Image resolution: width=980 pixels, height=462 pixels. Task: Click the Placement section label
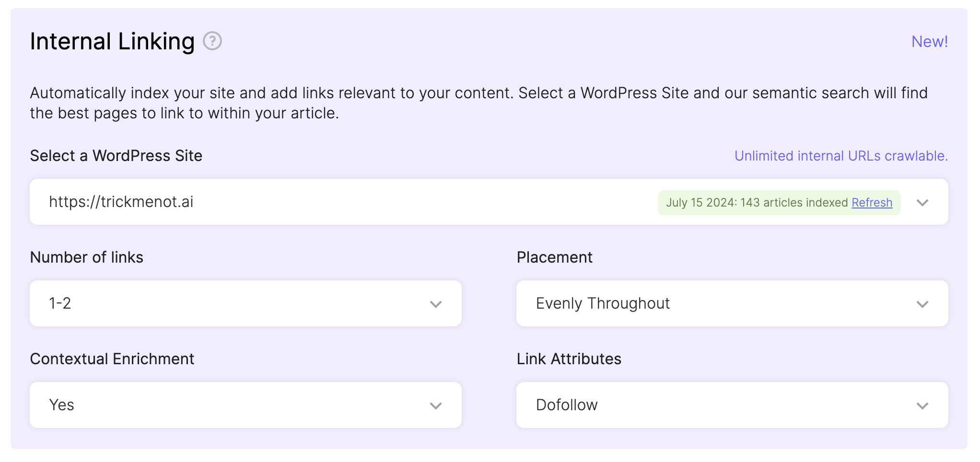[555, 257]
